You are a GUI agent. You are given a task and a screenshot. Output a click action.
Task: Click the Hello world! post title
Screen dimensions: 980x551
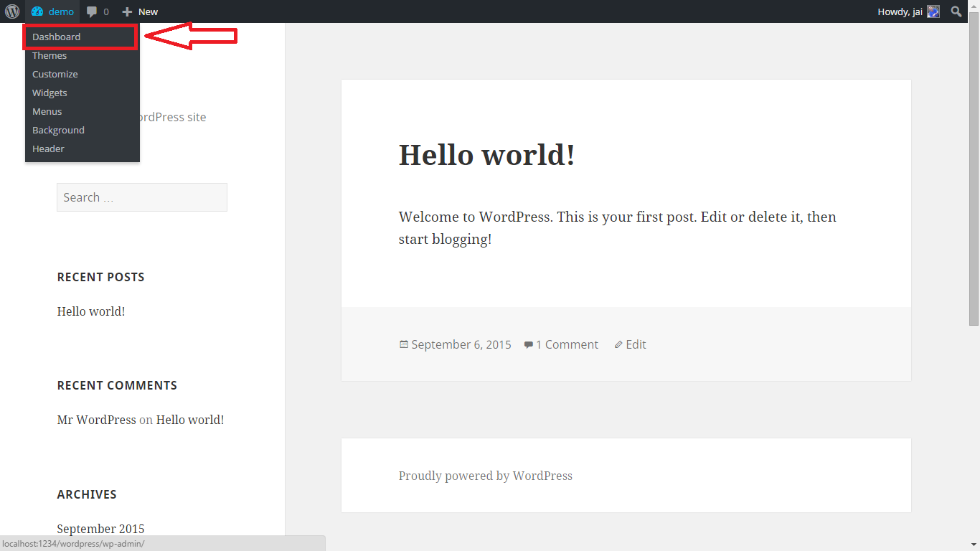[x=486, y=155]
